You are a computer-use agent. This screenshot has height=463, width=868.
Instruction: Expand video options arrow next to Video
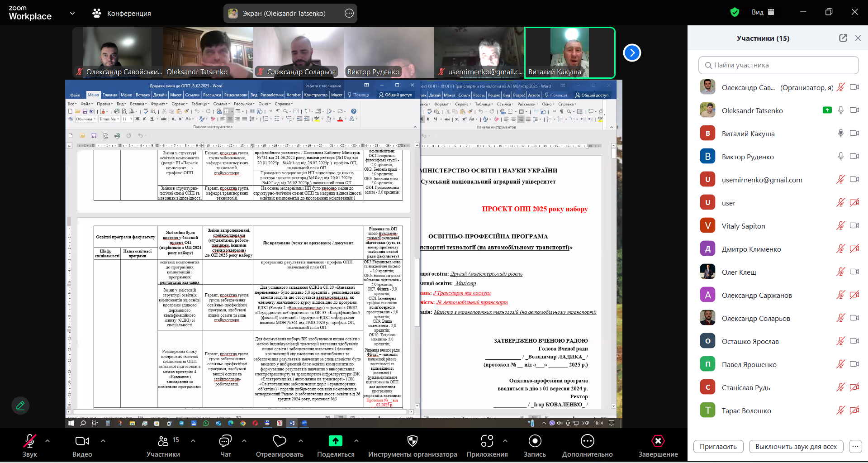(103, 440)
